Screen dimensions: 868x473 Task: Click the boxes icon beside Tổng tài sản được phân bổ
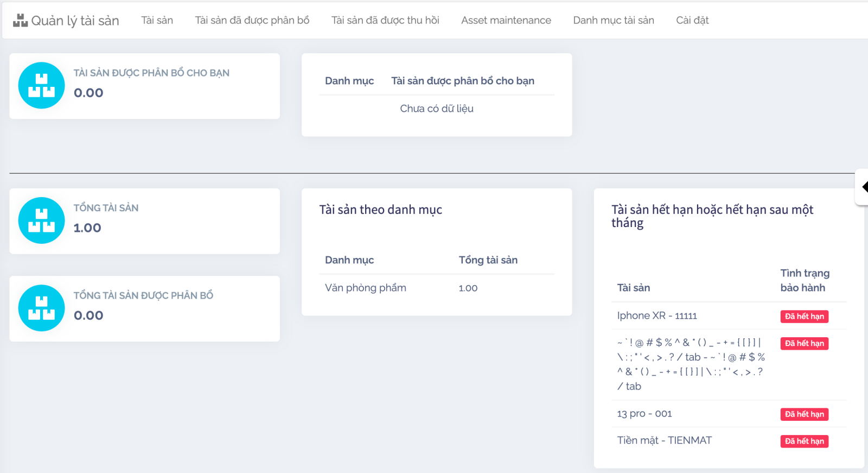point(41,308)
